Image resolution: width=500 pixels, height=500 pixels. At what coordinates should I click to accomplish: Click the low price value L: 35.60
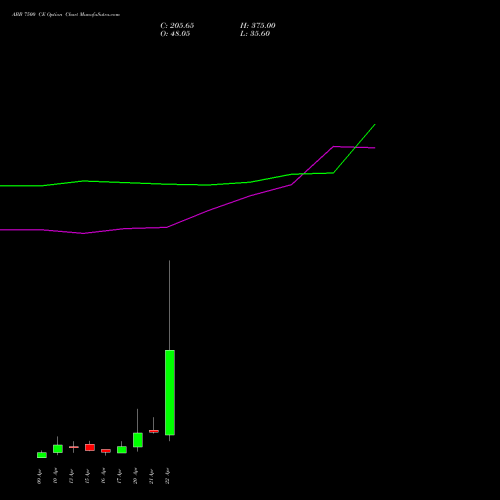(255, 34)
